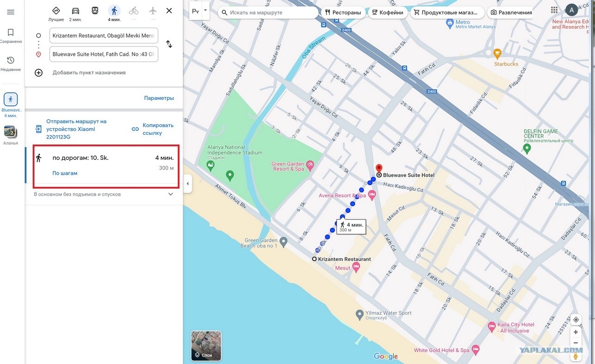Select the Best travel modes tab

pos(56,13)
